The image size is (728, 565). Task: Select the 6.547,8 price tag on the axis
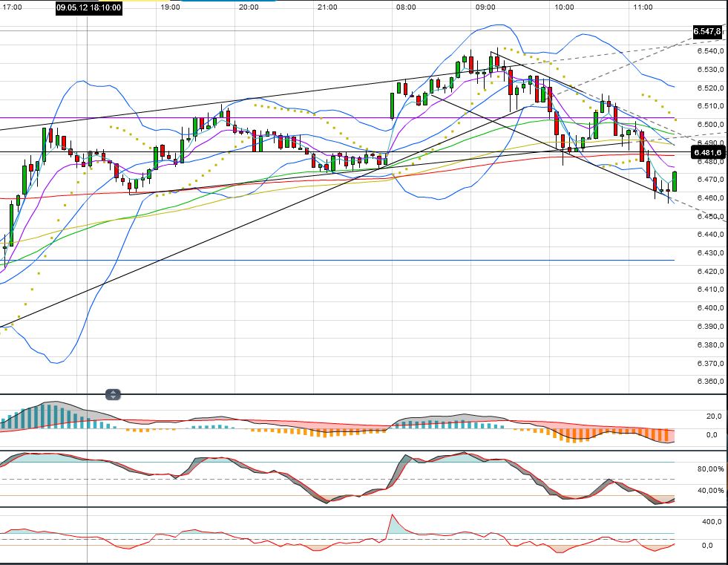[707, 31]
